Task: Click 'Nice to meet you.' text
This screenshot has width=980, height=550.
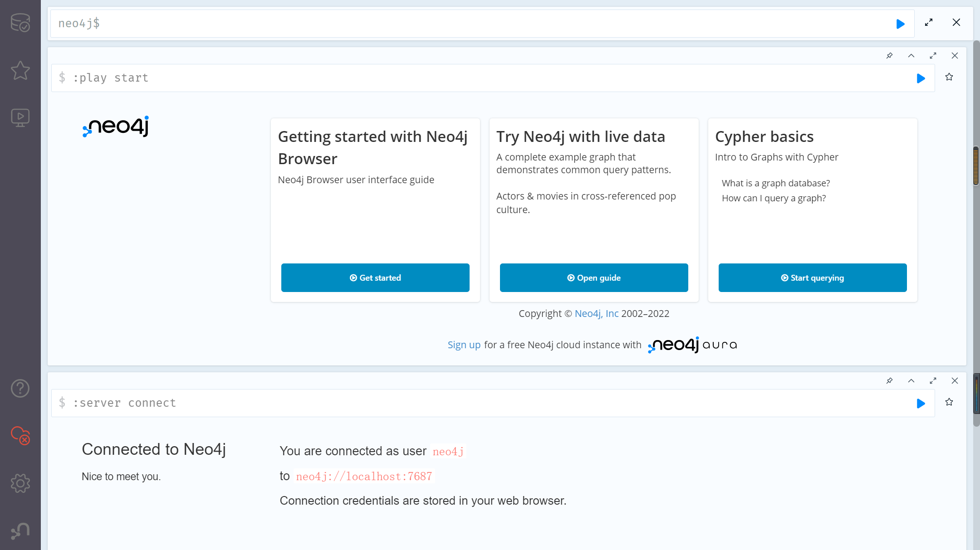Action: pyautogui.click(x=121, y=477)
